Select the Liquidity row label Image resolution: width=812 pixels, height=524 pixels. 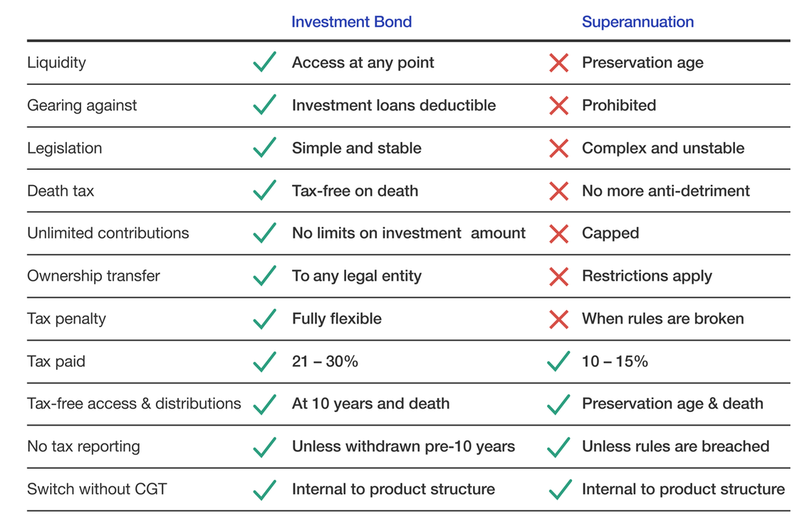coord(56,63)
